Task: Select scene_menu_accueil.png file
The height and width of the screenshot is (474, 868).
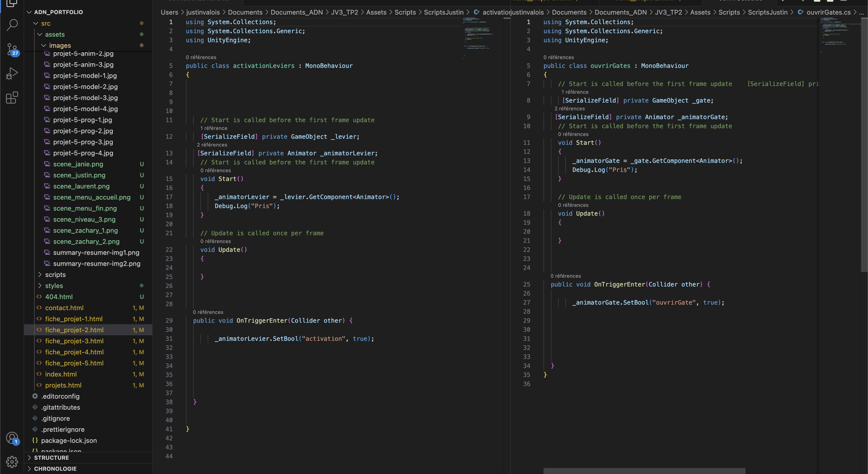Action: (x=92, y=197)
